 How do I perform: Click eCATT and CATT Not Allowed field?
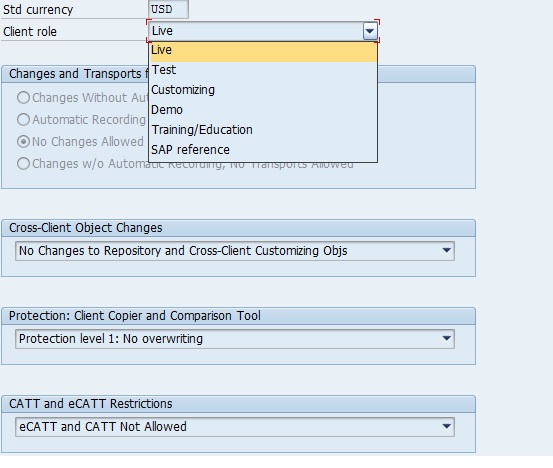point(235,427)
